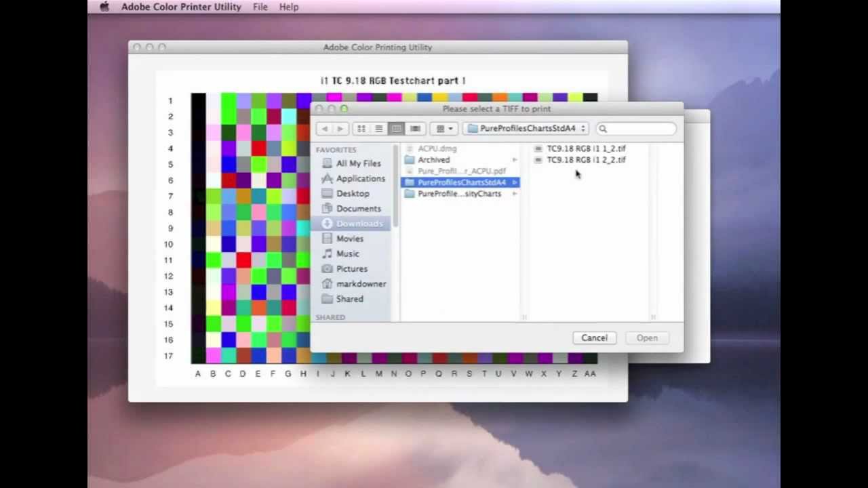Click TIFF icon of TC9.18 RGB i1 1_2.tif
This screenshot has height=488, width=868.
click(538, 148)
